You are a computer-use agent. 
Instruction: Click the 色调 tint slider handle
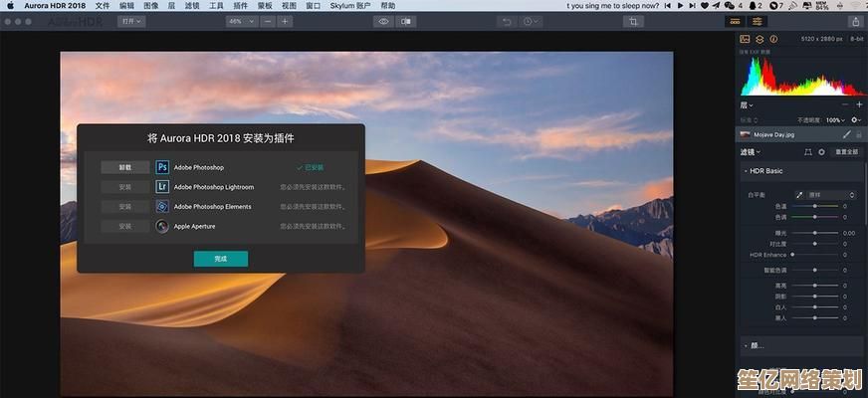coord(815,217)
